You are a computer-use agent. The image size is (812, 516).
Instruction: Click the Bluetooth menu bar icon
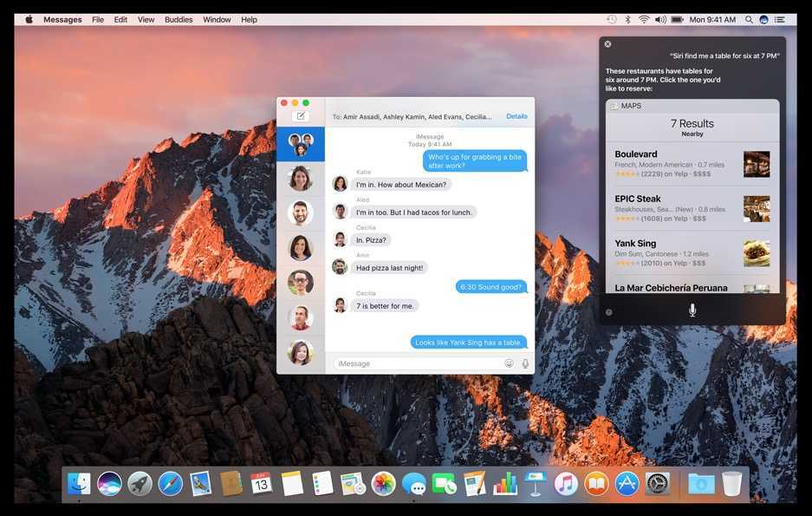(x=627, y=20)
